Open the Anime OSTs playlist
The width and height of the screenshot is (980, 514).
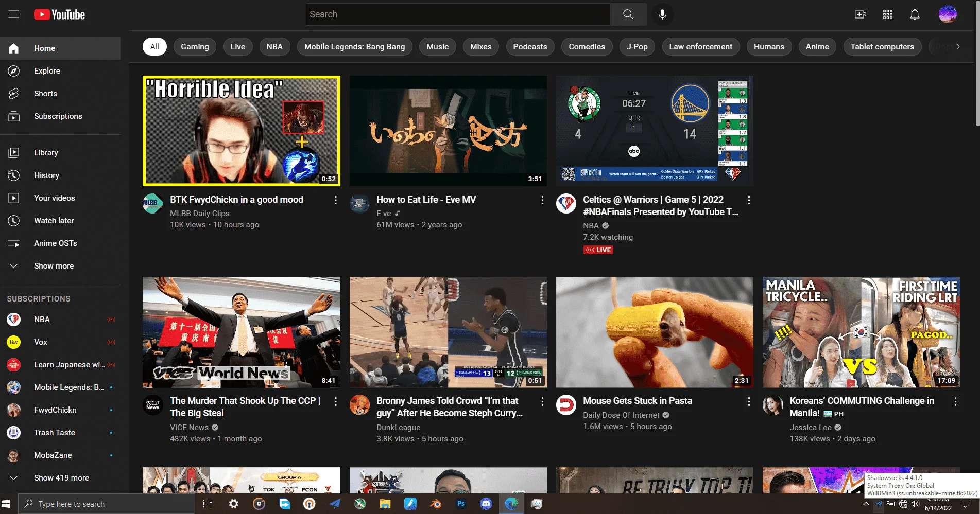60,243
